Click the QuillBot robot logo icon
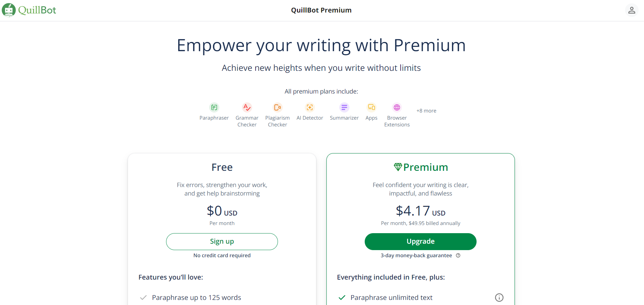 click(9, 10)
